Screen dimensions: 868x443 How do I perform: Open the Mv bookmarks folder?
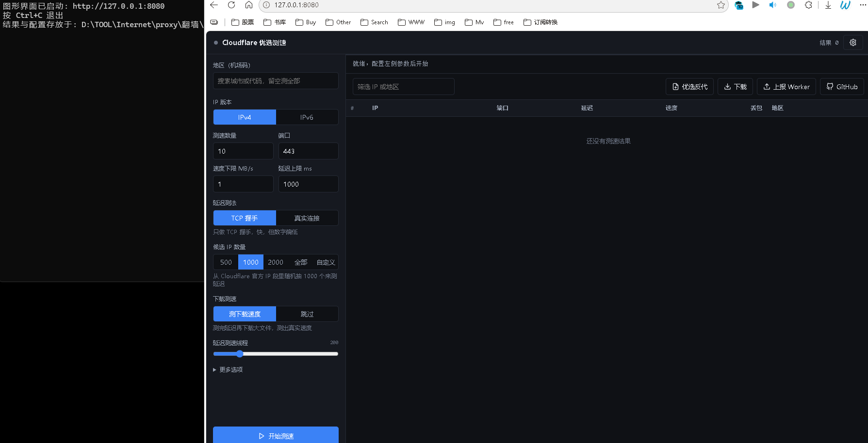[474, 22]
